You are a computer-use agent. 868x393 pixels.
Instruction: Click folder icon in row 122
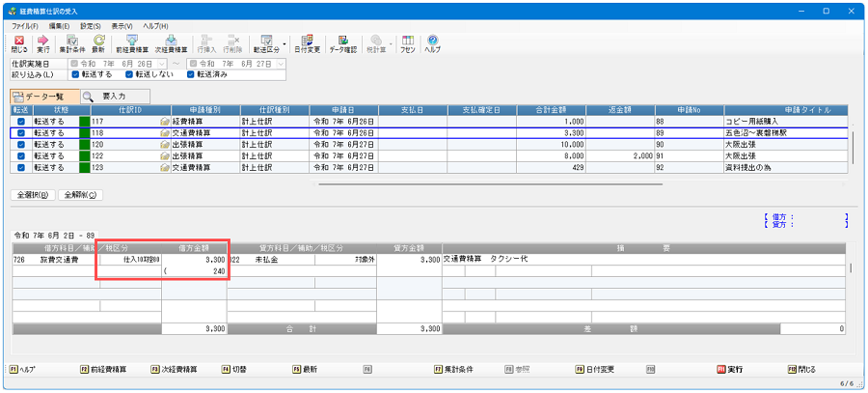tap(164, 156)
